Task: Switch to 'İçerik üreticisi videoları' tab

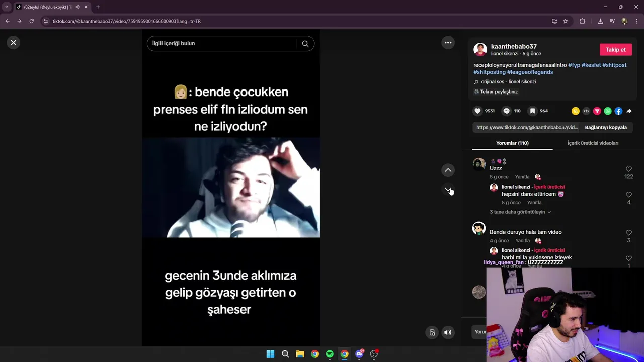Action: 593,143
